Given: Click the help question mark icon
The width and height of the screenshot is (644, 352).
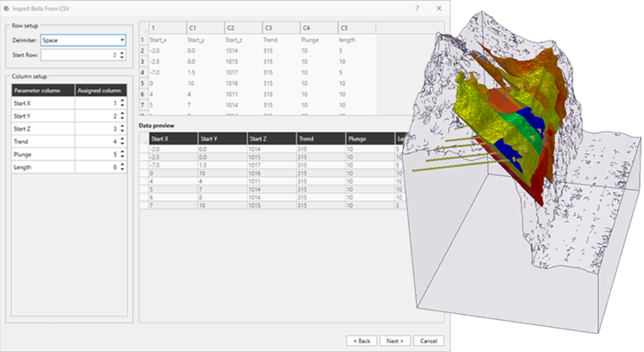Looking at the screenshot, I should 417,8.
